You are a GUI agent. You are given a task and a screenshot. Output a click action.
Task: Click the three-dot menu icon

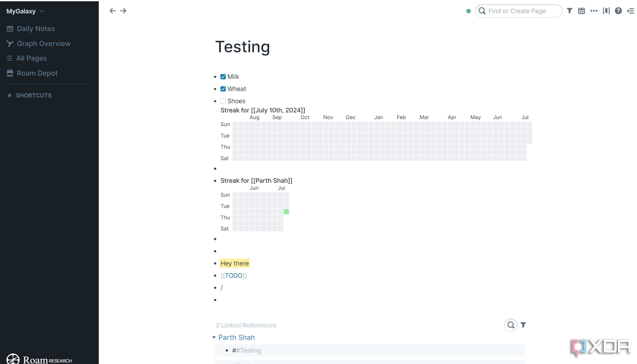(594, 11)
